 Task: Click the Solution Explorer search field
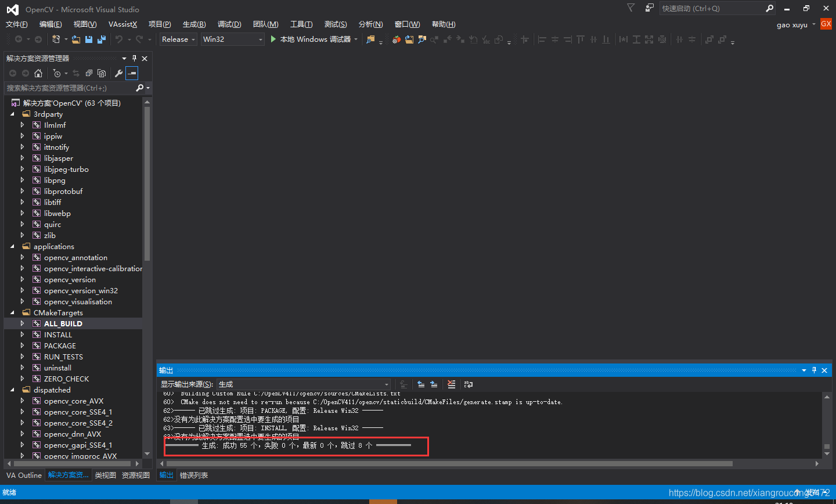pyautogui.click(x=70, y=88)
